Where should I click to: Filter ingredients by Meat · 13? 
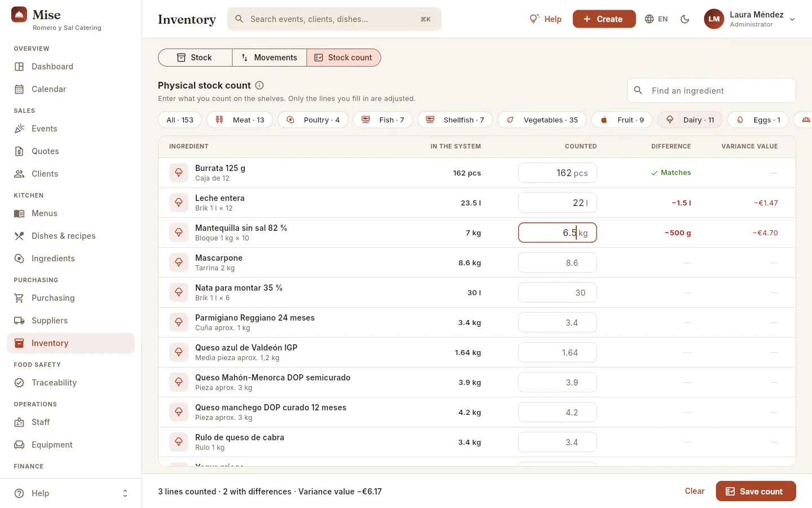[240, 120]
